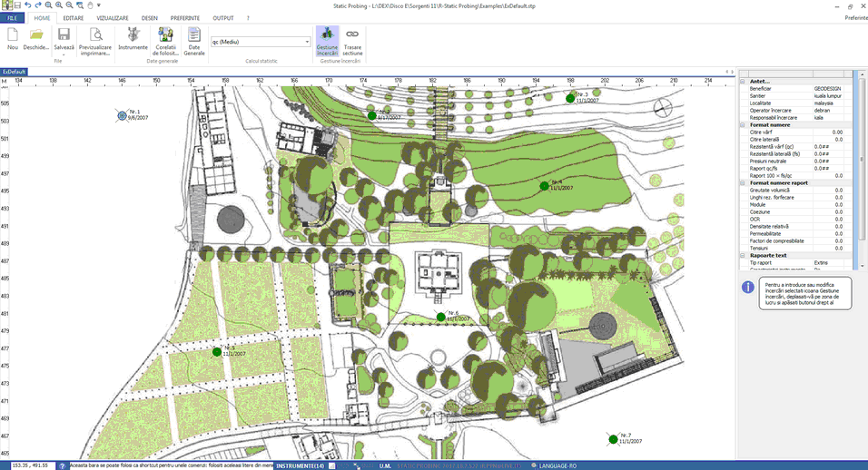Toggle Gestiune încercări tool

pyautogui.click(x=327, y=42)
